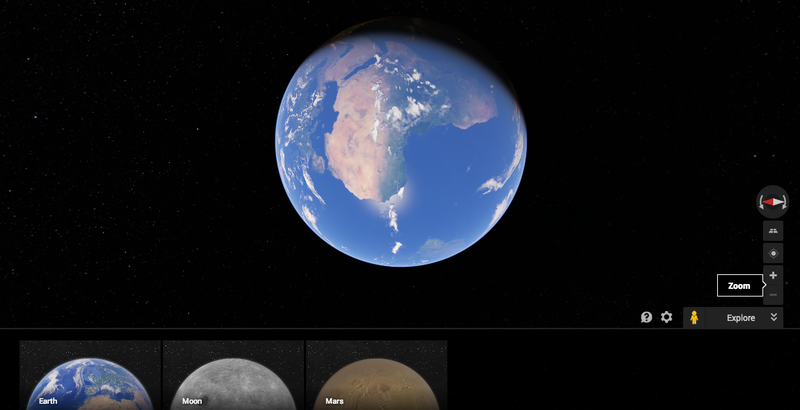Zoom out with the minus button

pyautogui.click(x=773, y=295)
